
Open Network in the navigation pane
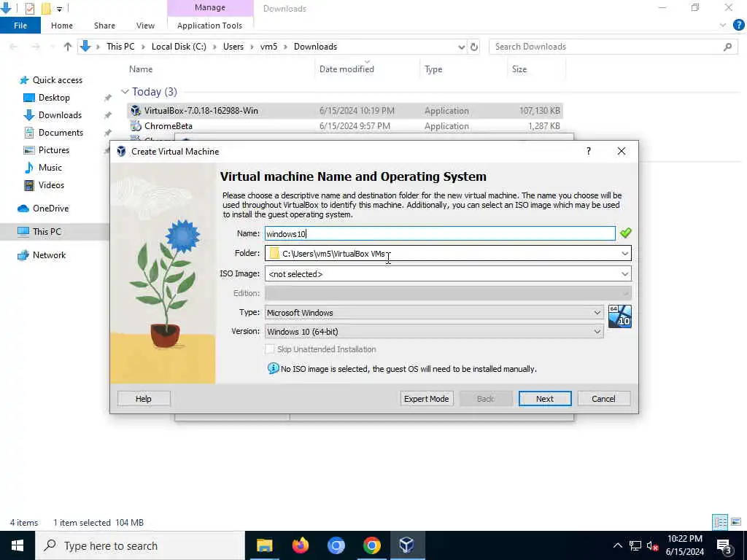tap(49, 254)
